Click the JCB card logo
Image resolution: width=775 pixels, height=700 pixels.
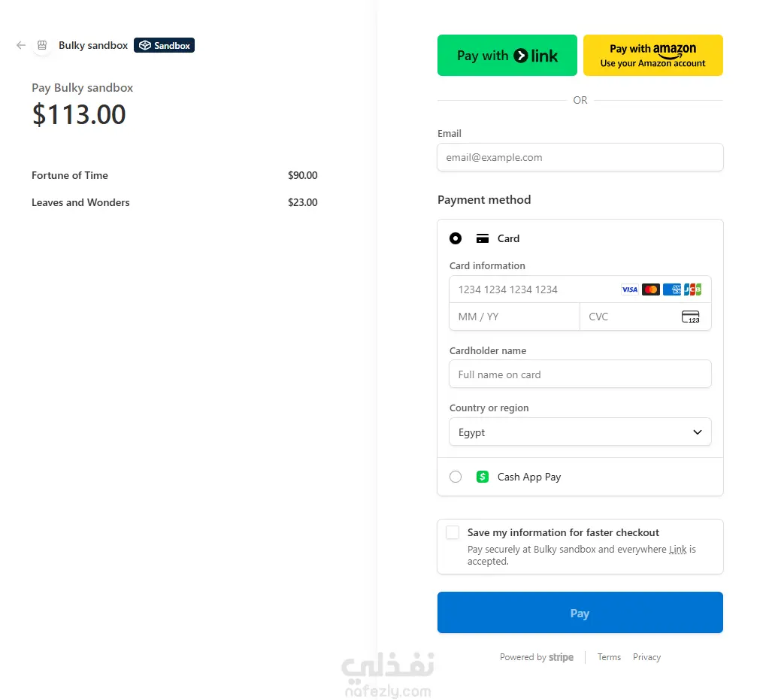pyautogui.click(x=692, y=289)
